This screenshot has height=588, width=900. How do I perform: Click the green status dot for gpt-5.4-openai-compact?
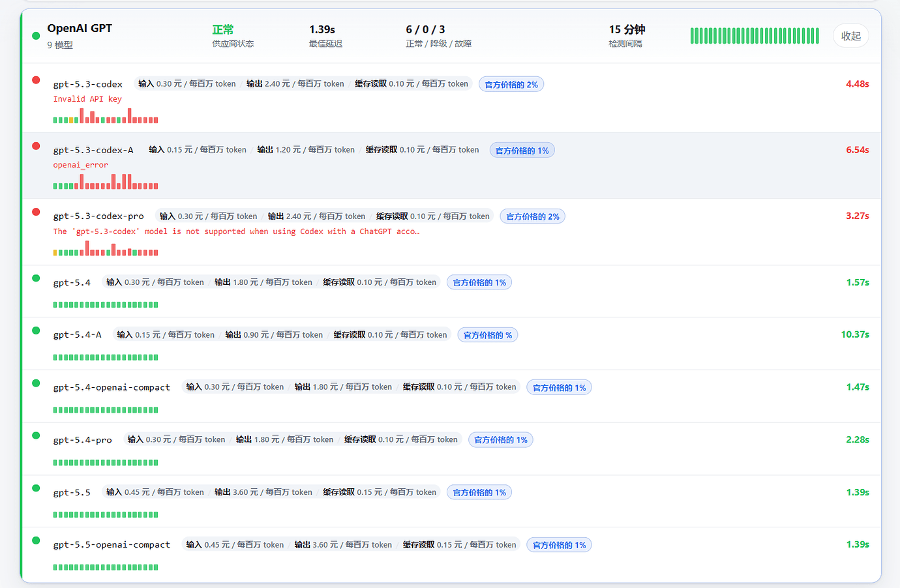36,383
